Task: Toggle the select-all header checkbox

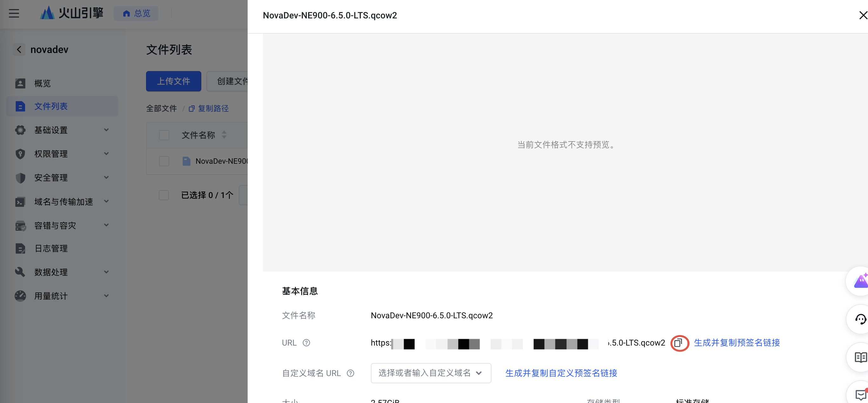Action: point(164,135)
